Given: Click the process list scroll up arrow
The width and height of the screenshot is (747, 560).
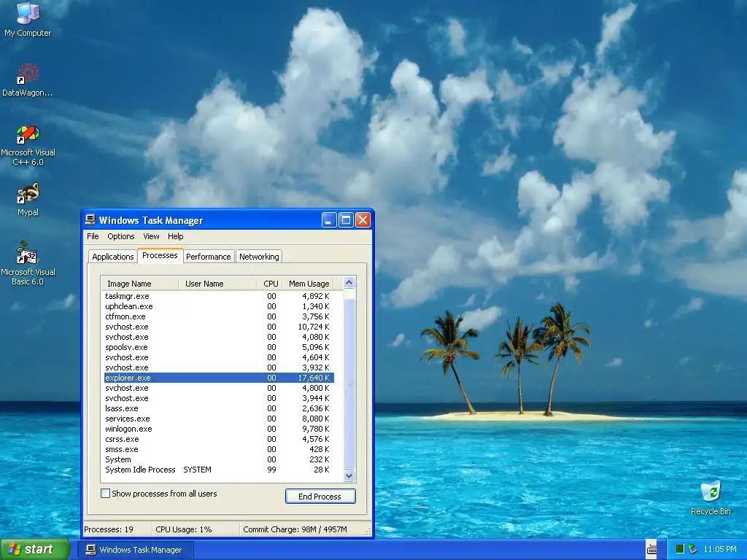Looking at the screenshot, I should coord(349,282).
